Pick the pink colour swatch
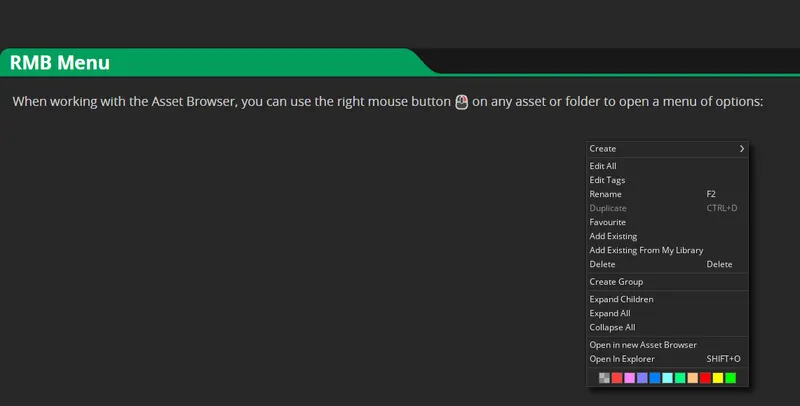 pos(629,378)
